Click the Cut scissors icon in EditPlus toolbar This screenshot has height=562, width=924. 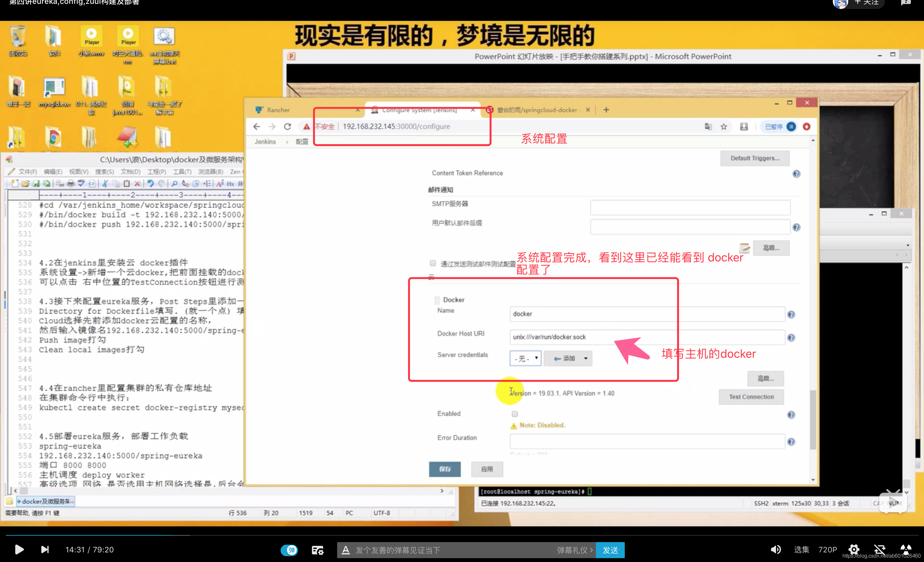coord(105,183)
